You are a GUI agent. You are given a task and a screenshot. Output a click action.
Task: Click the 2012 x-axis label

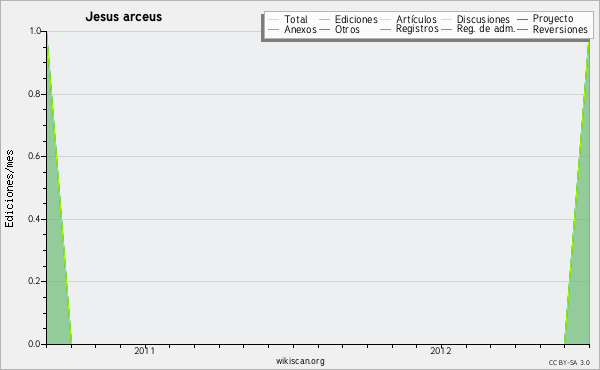(x=441, y=351)
